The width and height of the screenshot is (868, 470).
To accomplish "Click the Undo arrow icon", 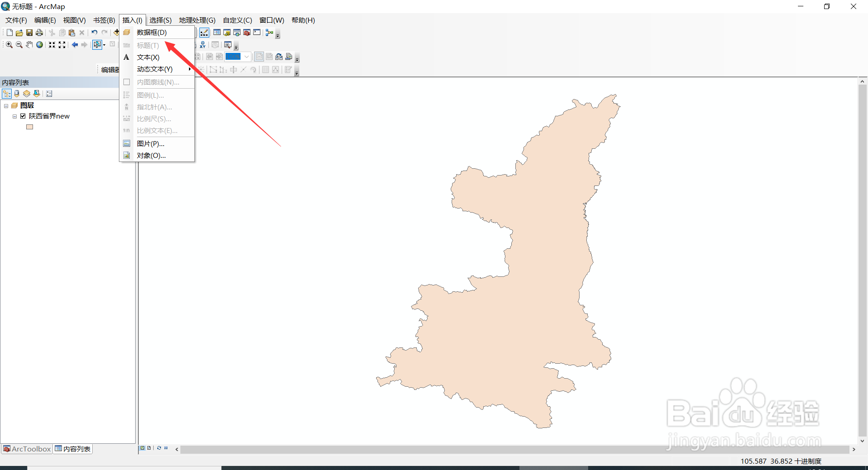I will point(94,32).
